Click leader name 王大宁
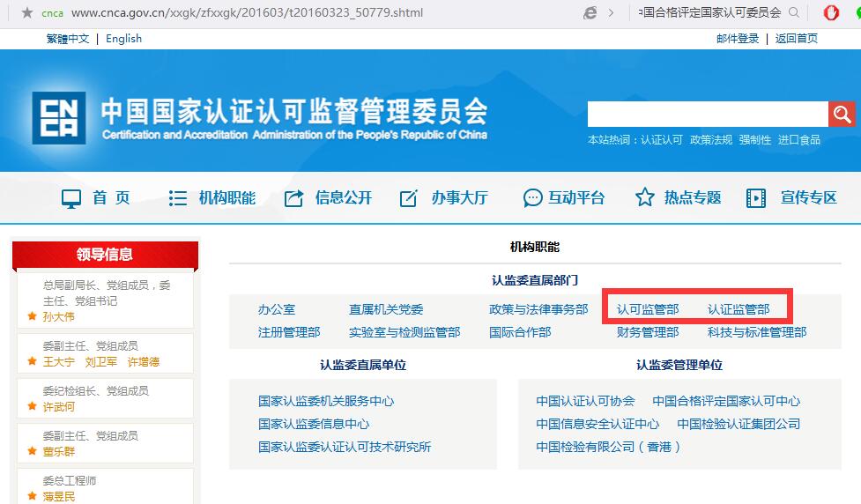861x504 pixels. [x=59, y=362]
